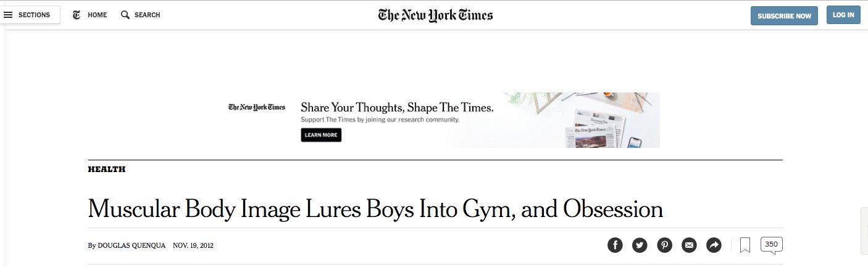Email this article via envelope icon
The width and height of the screenshot is (868, 267).
click(x=689, y=245)
